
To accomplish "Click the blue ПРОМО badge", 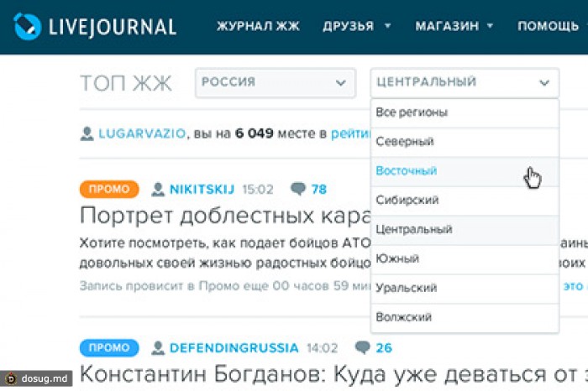I will tap(109, 348).
